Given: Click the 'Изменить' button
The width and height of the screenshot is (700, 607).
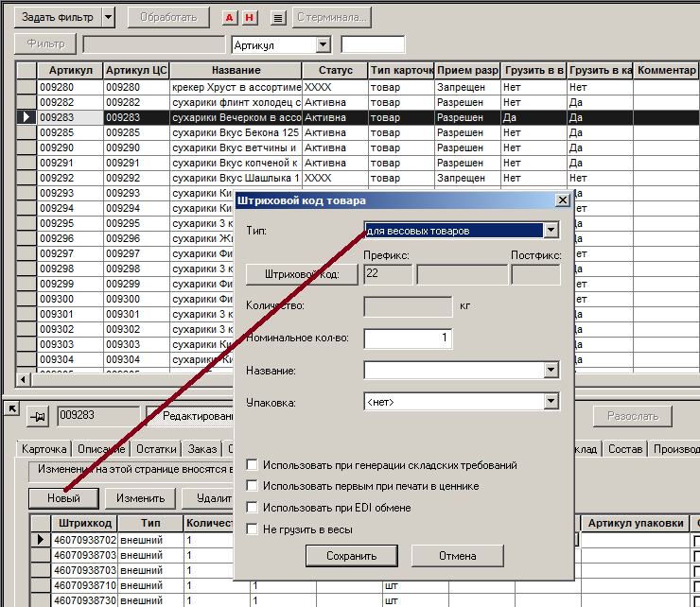Looking at the screenshot, I should coord(140,498).
